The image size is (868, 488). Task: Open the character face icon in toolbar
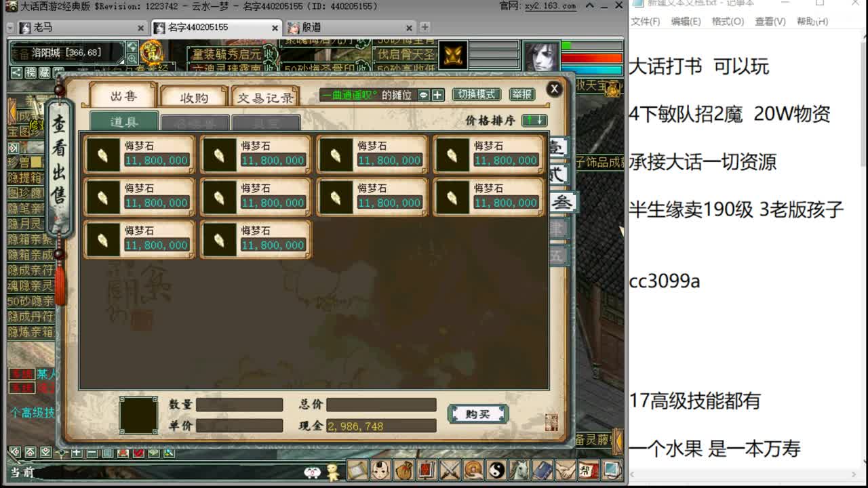tap(381, 470)
